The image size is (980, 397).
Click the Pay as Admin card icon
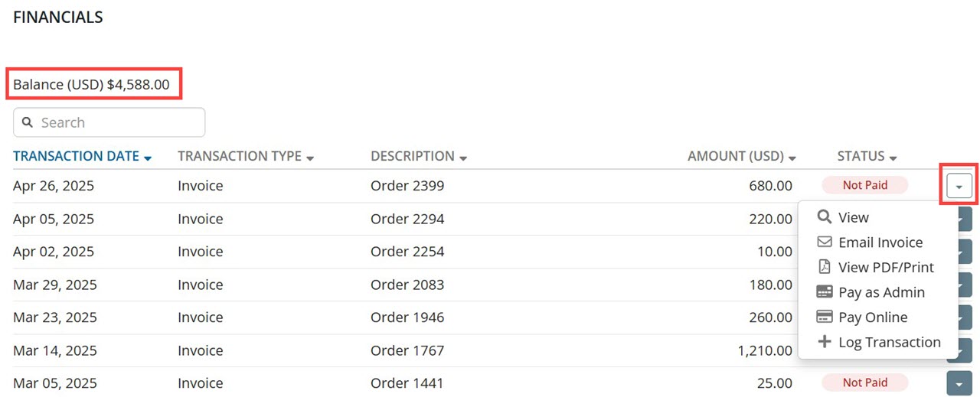[x=825, y=292]
